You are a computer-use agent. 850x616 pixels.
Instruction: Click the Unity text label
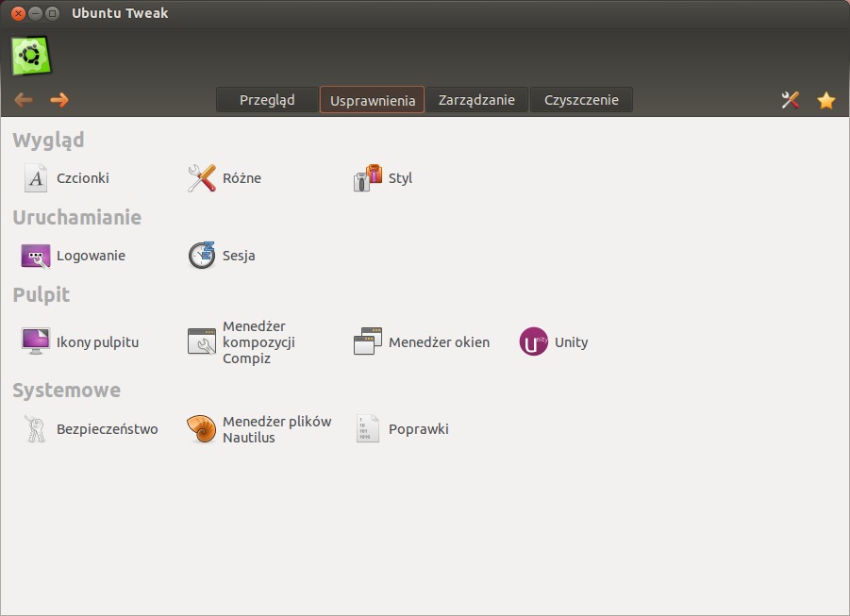coord(572,342)
